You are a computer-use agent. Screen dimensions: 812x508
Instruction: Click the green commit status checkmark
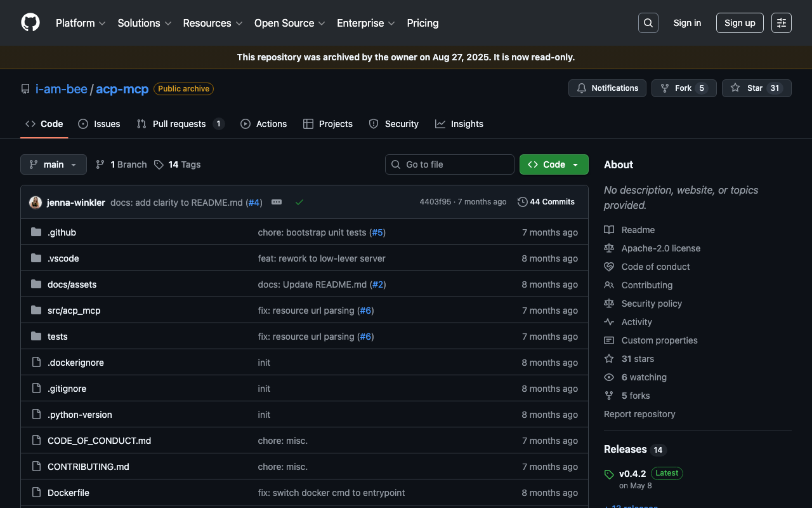point(299,202)
